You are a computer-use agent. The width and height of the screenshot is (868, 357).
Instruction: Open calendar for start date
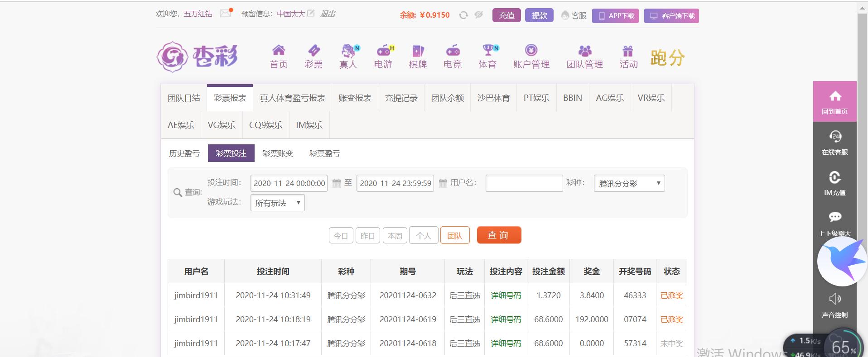(337, 183)
